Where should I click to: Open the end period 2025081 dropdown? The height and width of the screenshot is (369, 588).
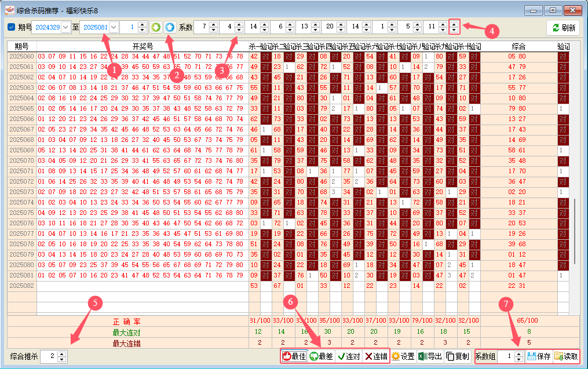(x=113, y=27)
